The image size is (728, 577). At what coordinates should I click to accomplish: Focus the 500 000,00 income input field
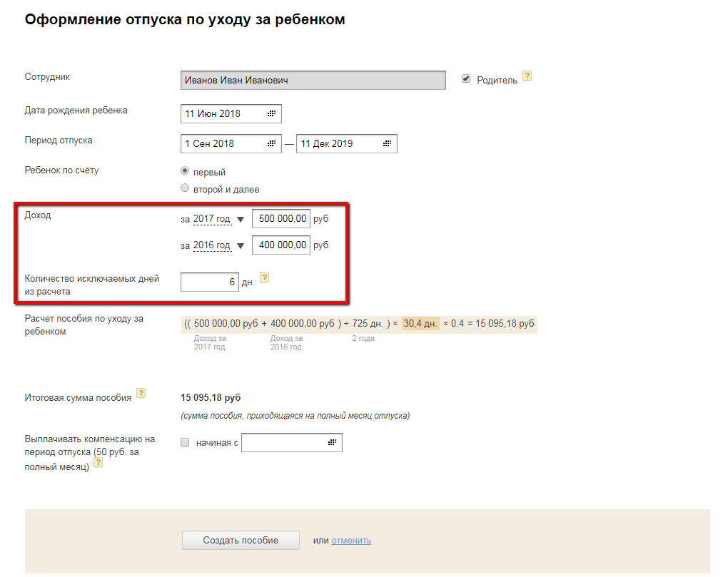point(281,219)
